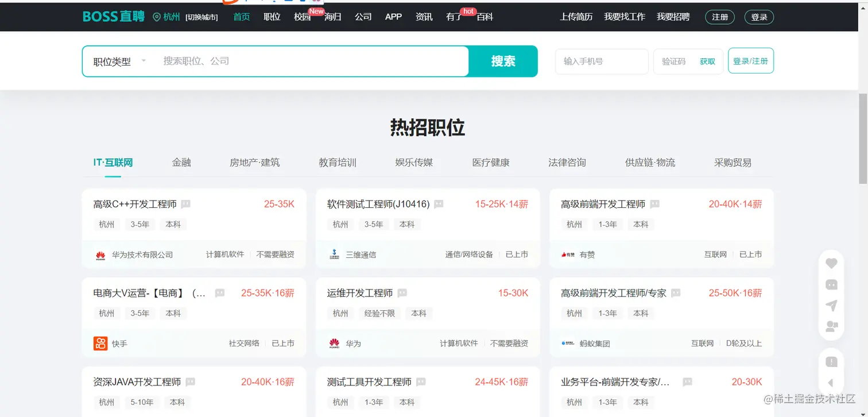Screen dimensions: 868x417
Task: Open the chat icon beside 资深JAVA开发工程师
Action: point(190,382)
